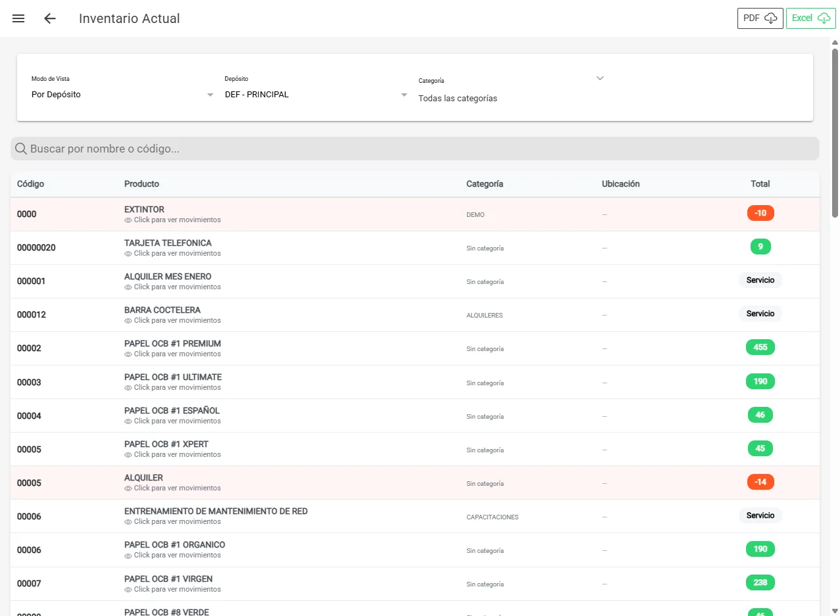Viewport: 840px width, 616px height.
Task: Click the Código column header
Action: click(31, 184)
